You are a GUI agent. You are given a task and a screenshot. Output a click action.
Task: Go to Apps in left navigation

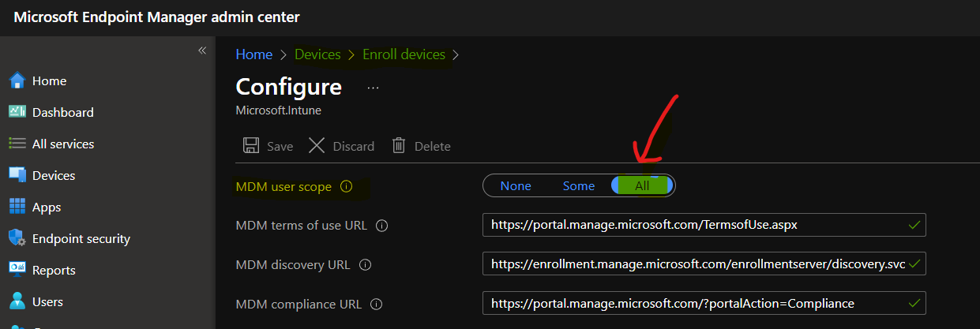click(x=47, y=207)
